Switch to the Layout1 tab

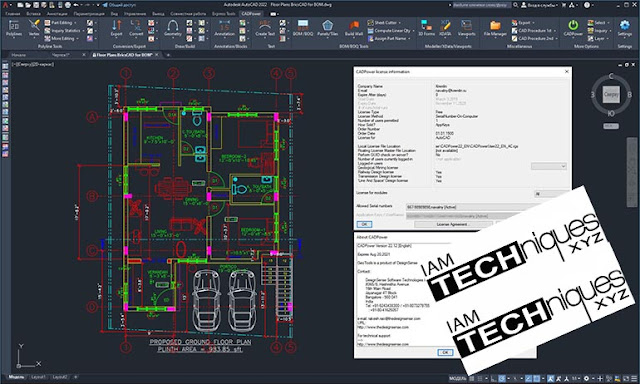coord(38,377)
